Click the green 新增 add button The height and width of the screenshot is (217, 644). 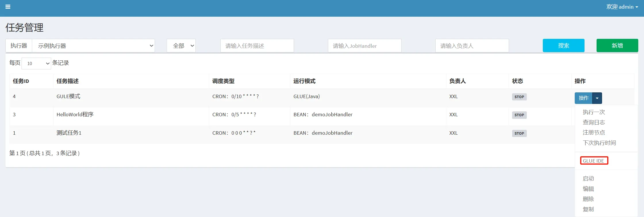click(617, 45)
